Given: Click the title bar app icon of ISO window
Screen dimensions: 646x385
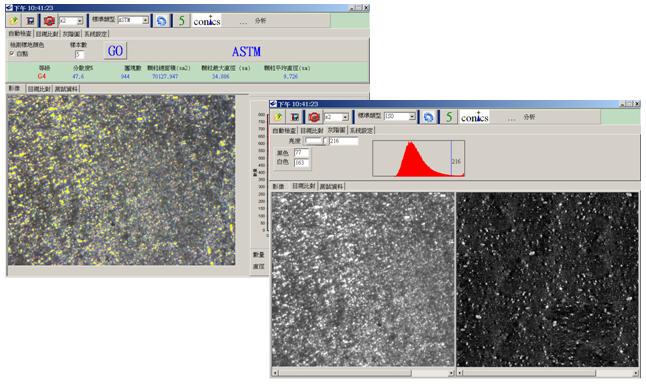Looking at the screenshot, I should 273,104.
